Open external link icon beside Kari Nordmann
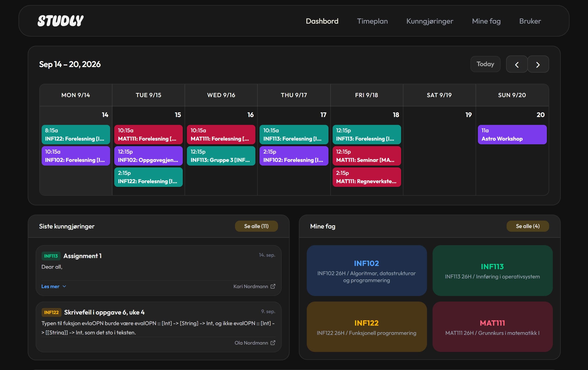The height and width of the screenshot is (370, 588). coord(273,286)
